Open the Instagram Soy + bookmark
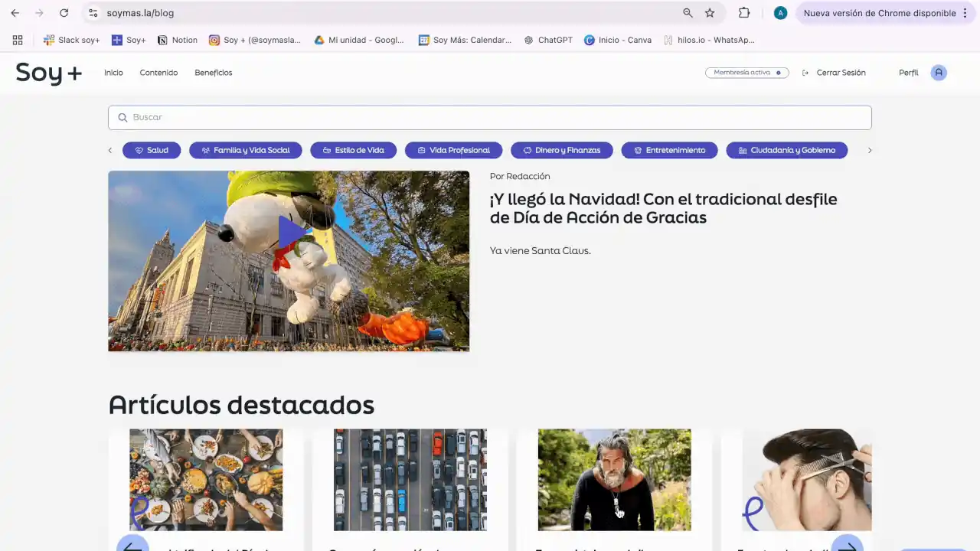Image resolution: width=980 pixels, height=551 pixels. click(x=255, y=40)
